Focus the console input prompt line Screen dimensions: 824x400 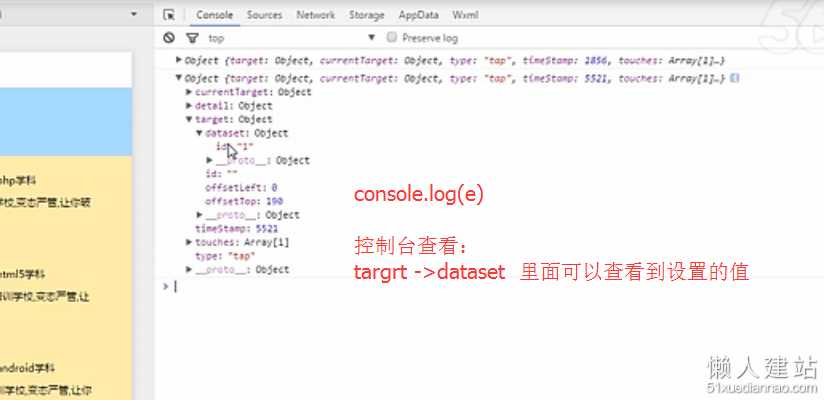pos(494,287)
